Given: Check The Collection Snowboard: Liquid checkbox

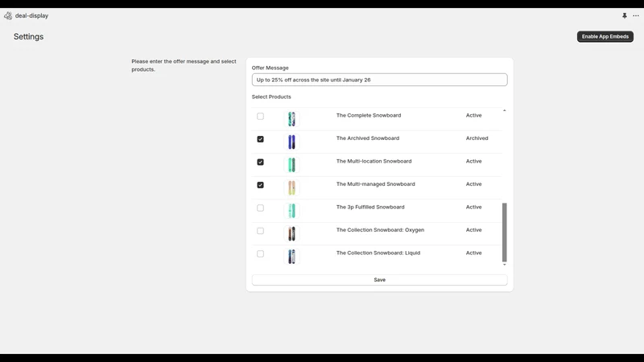Looking at the screenshot, I should (x=260, y=254).
